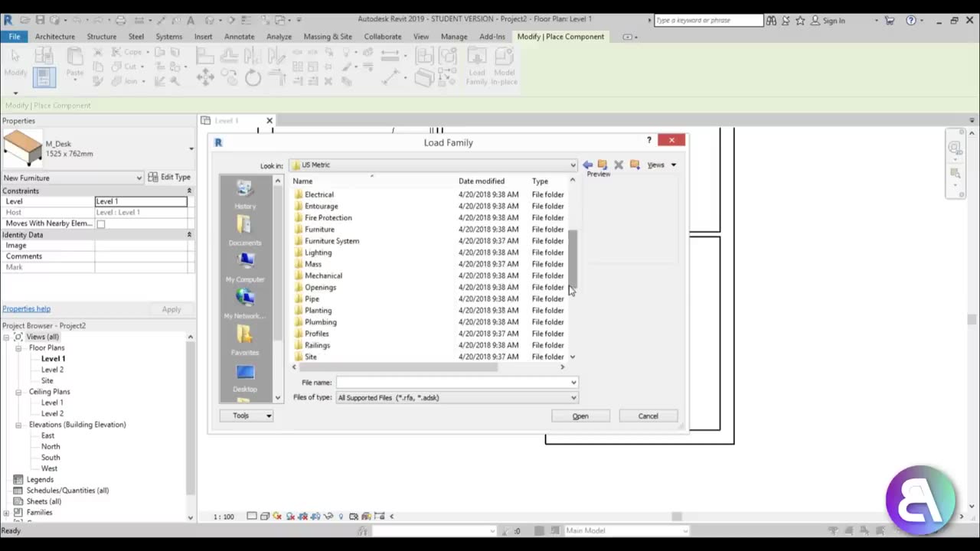Cancel the Load Family dialog
Viewport: 980px width, 551px height.
click(648, 416)
